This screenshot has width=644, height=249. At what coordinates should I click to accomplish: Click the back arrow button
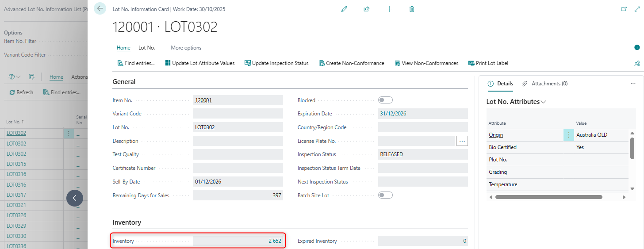(100, 8)
